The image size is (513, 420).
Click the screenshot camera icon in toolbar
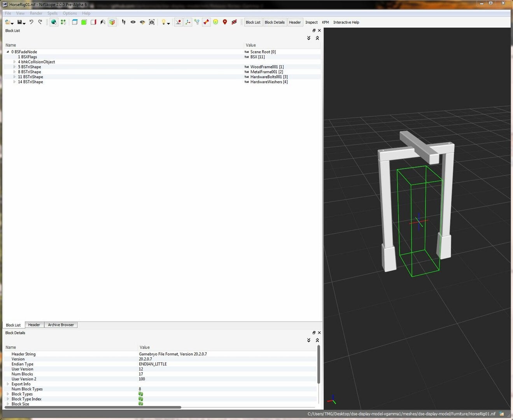click(x=152, y=22)
